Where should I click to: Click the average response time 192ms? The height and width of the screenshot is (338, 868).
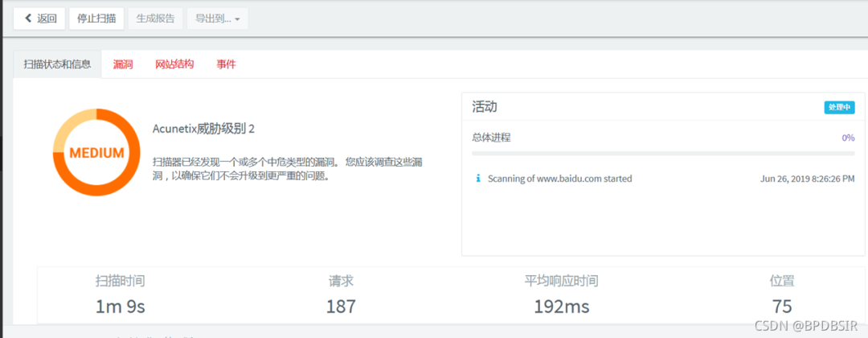pyautogui.click(x=561, y=306)
